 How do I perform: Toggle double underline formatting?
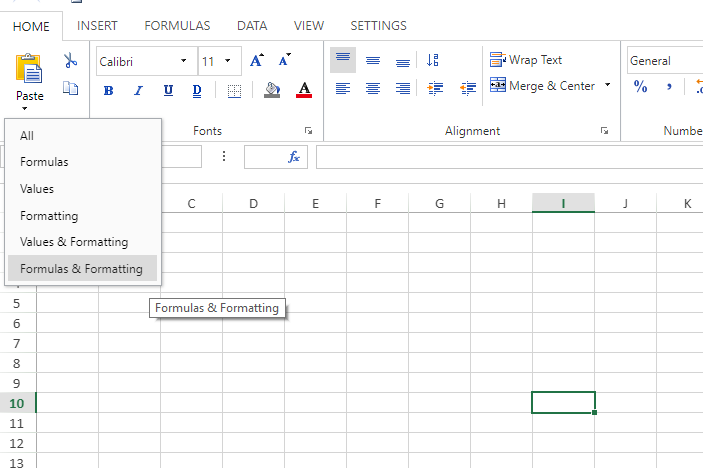click(197, 91)
